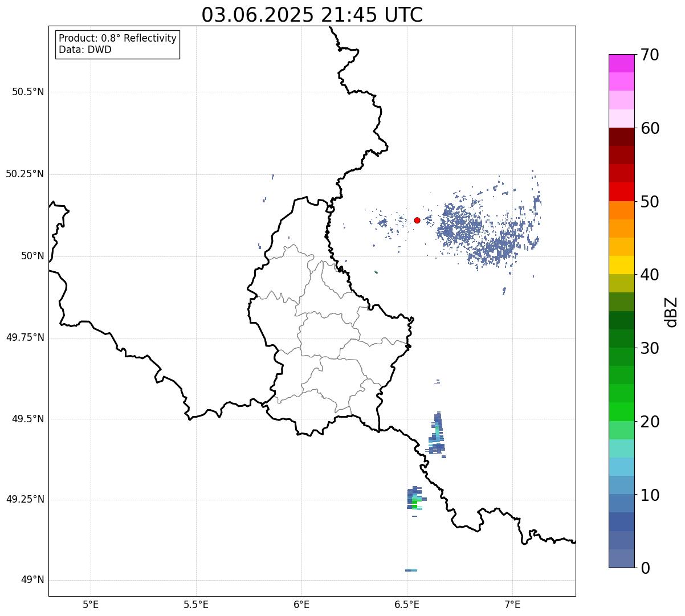
Task: Click the "Data: DWD" label
Action: pos(85,50)
